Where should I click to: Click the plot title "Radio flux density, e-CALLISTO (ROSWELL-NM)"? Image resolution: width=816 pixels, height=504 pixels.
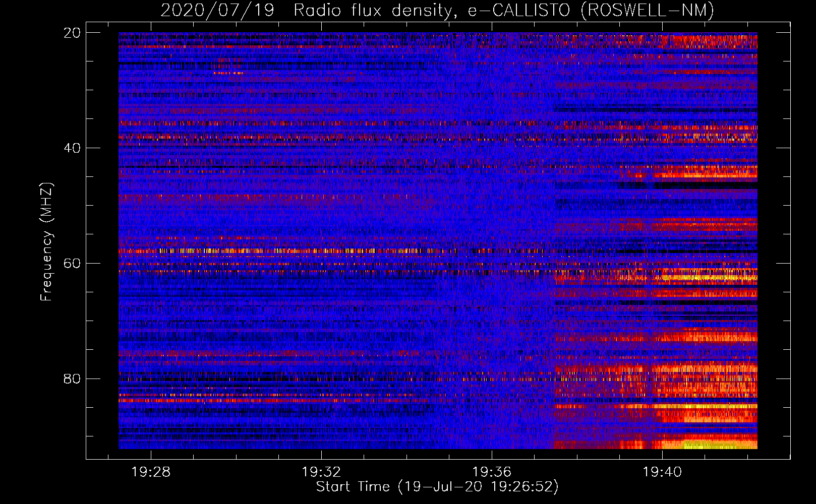[x=504, y=10]
